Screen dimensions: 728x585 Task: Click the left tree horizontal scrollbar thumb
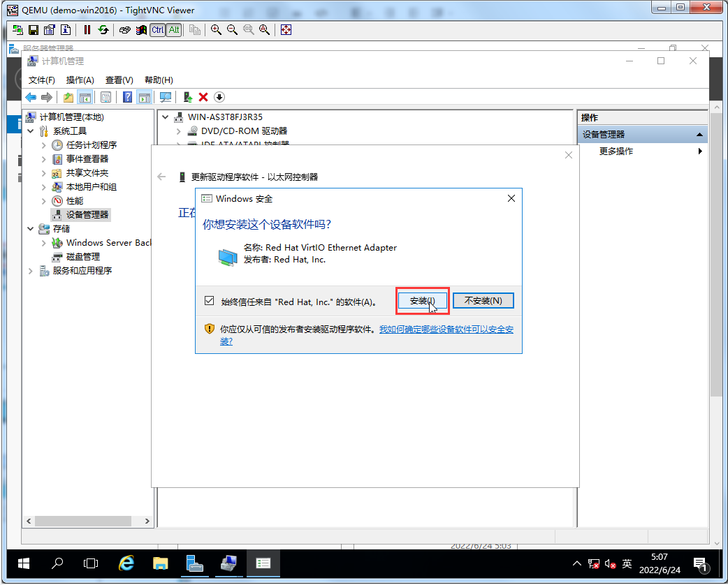(x=82, y=521)
